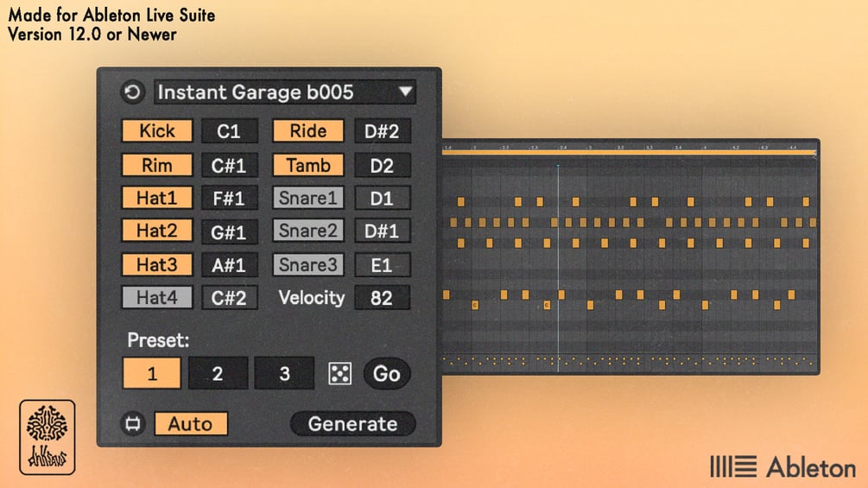This screenshot has width=868, height=488.
Task: Toggle the Kick drum button
Action: [x=157, y=131]
